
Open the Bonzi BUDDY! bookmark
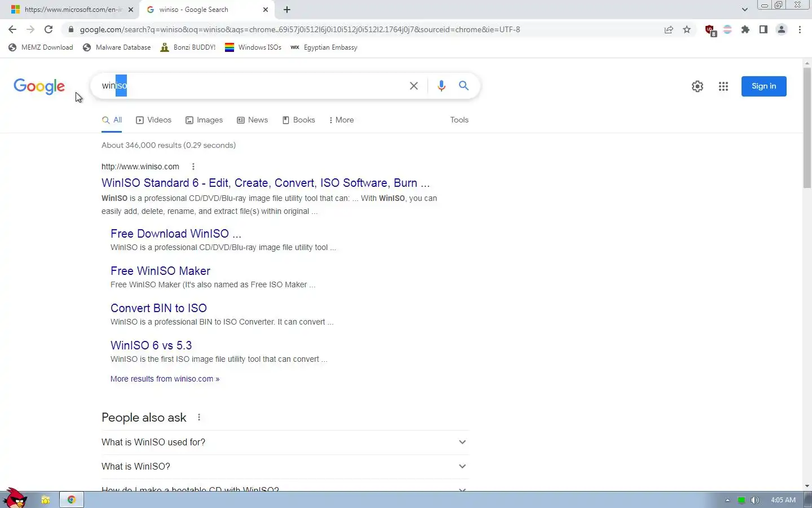coord(188,47)
